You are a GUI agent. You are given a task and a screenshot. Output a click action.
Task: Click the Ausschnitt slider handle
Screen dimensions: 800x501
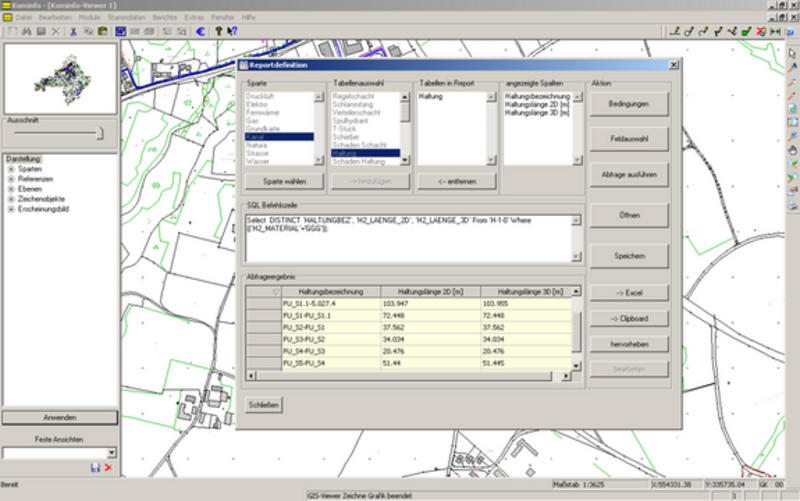(x=100, y=133)
